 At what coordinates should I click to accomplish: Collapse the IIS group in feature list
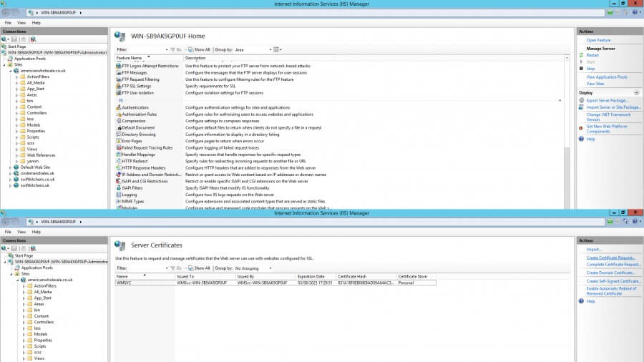(x=560, y=101)
